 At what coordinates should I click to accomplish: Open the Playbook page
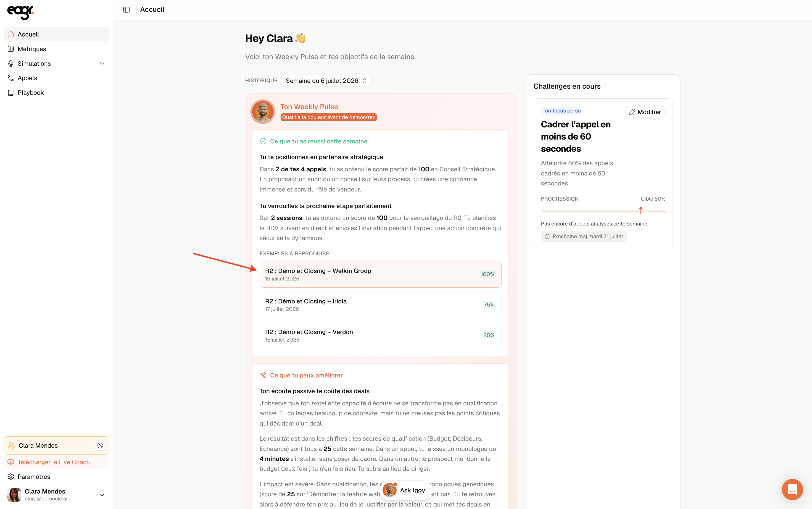click(56, 93)
